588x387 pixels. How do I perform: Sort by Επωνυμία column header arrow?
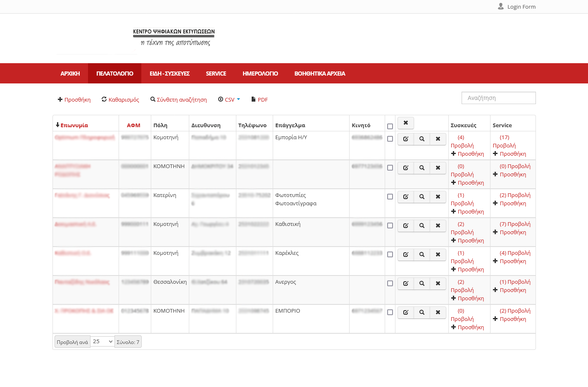click(57, 125)
